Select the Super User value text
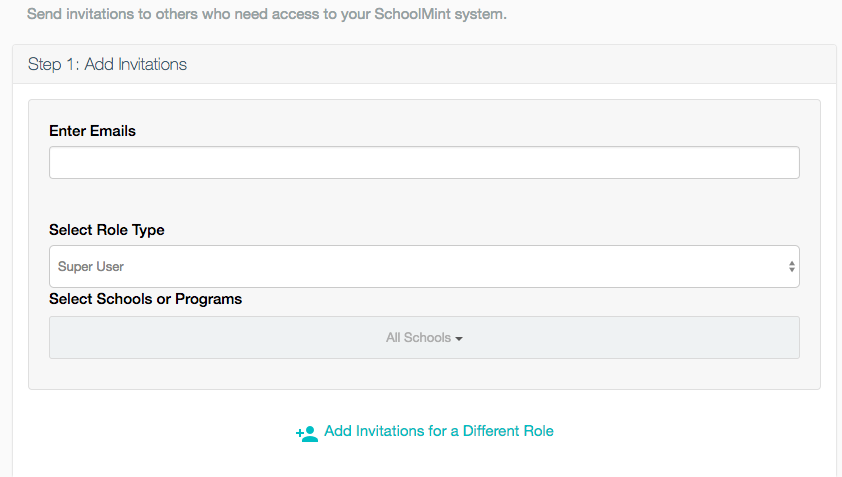This screenshot has height=477, width=842. pyautogui.click(x=91, y=266)
